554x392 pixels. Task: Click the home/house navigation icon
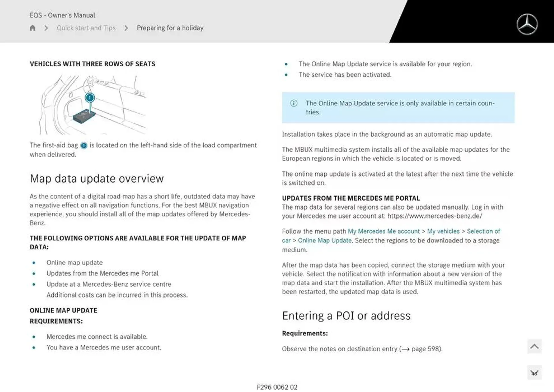tap(33, 28)
